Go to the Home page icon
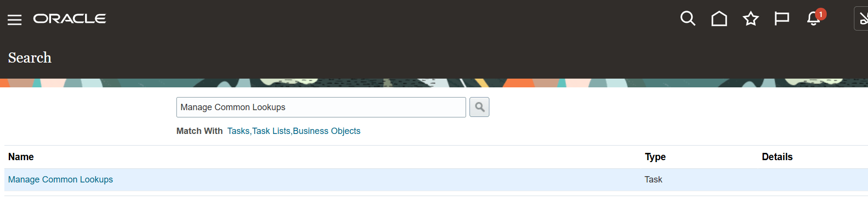 (x=719, y=18)
